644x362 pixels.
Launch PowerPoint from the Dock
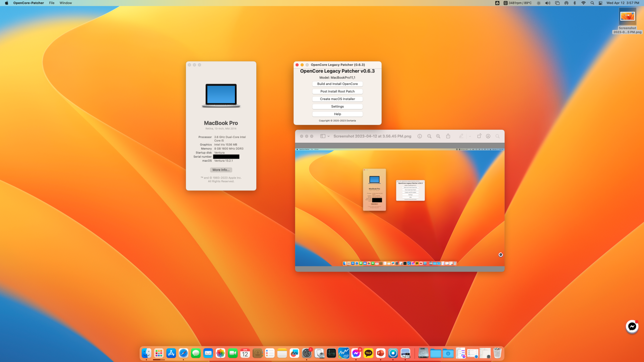[x=381, y=353]
